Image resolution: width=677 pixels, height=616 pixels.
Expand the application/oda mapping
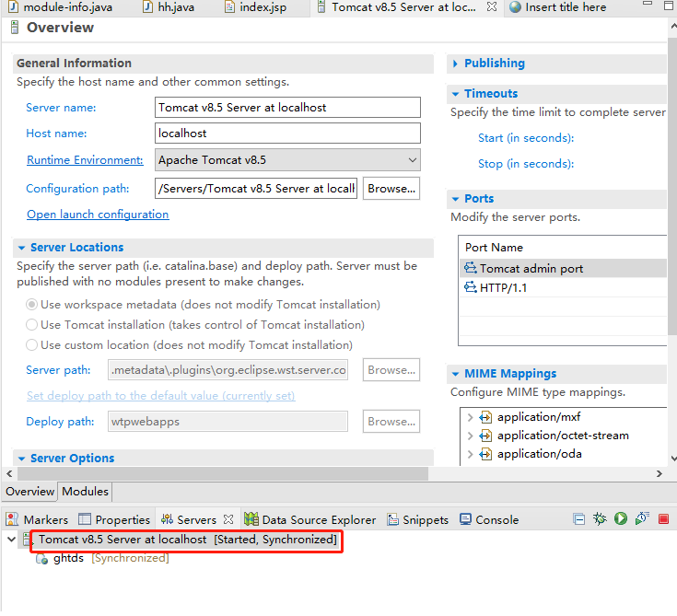click(x=470, y=455)
